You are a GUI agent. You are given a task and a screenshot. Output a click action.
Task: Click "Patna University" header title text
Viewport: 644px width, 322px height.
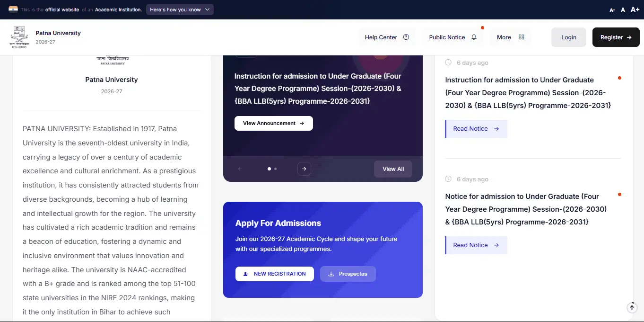(x=58, y=33)
